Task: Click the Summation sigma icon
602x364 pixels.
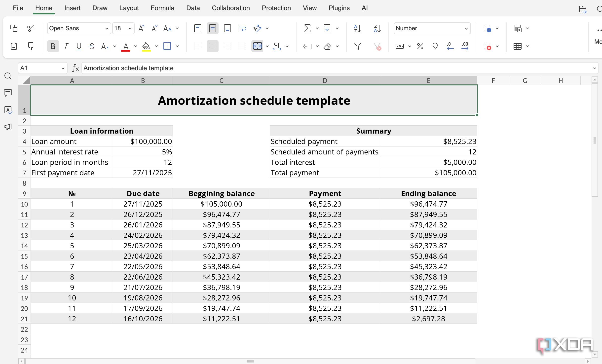Action: 307,28
